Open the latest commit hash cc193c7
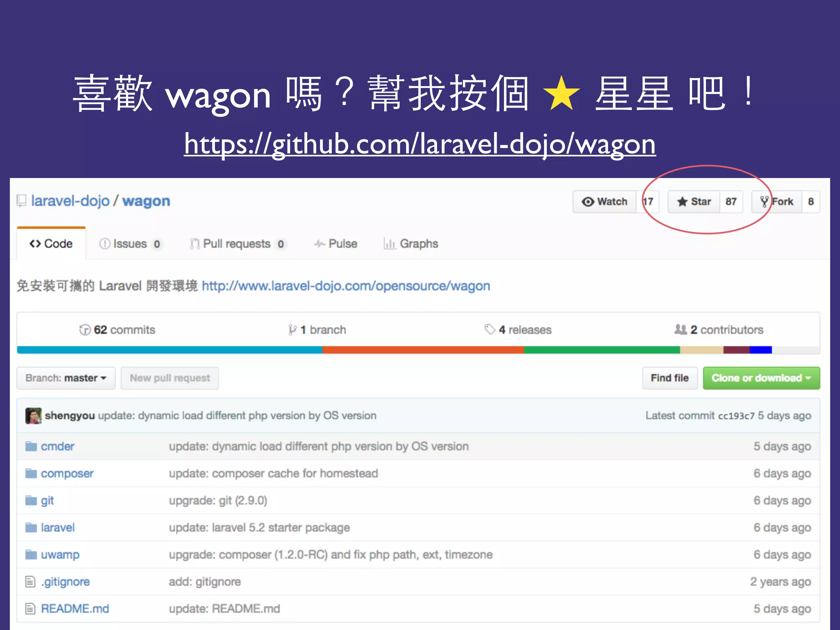This screenshot has height=630, width=840. [x=736, y=416]
